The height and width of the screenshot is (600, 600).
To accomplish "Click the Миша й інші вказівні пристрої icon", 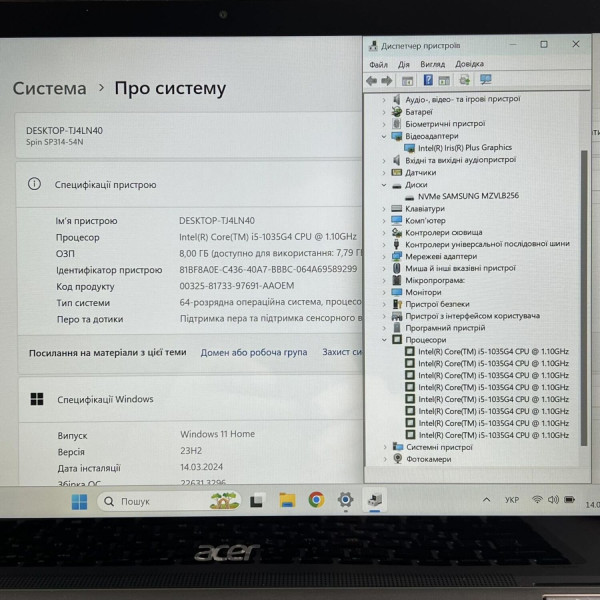I will (397, 268).
